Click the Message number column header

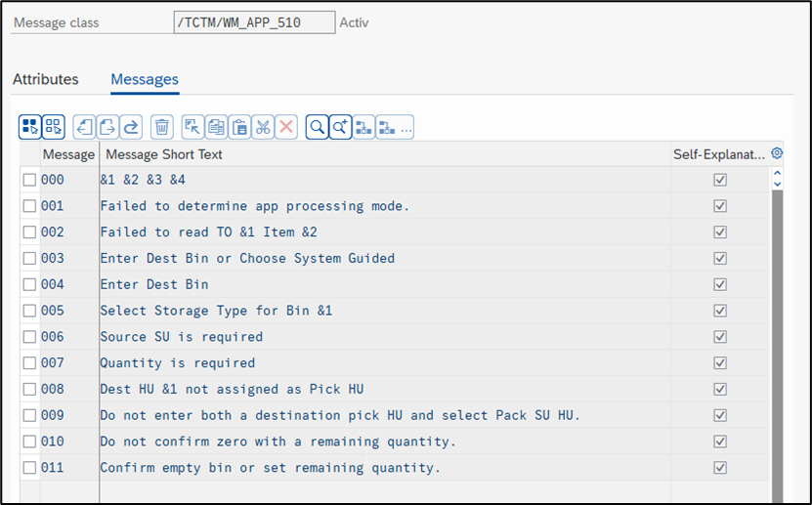coord(68,154)
